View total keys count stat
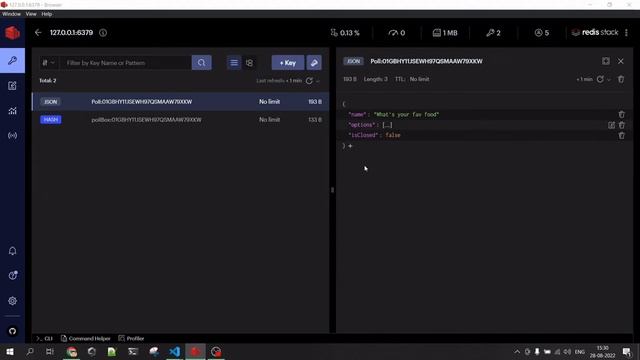640x360 pixels. tap(493, 33)
